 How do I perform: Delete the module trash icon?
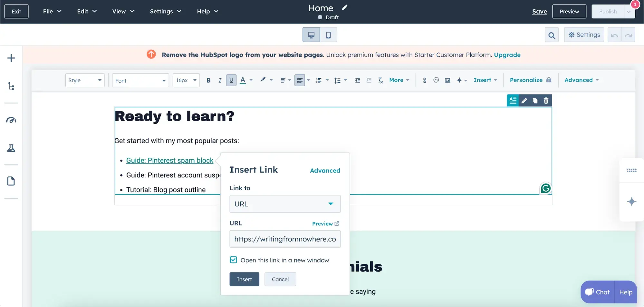click(x=546, y=101)
